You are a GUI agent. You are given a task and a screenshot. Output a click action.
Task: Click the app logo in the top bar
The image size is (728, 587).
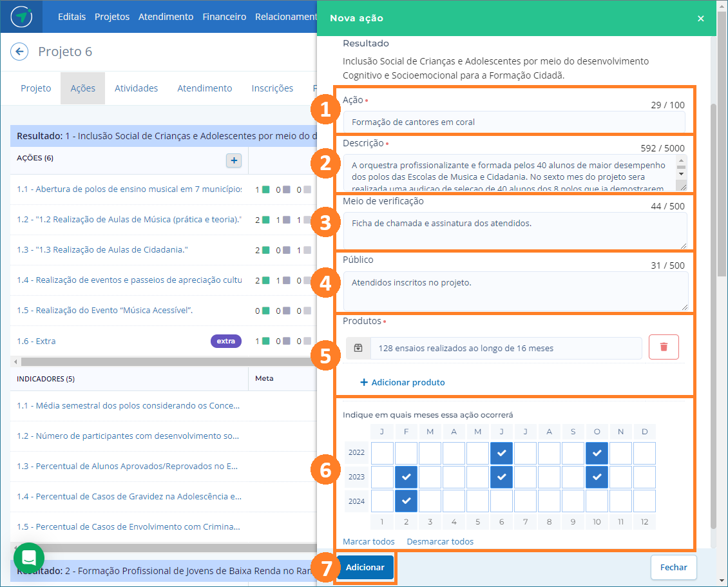21,17
